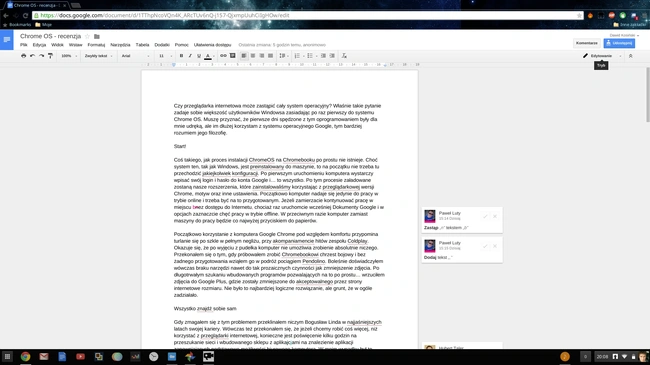Viewport: 650px width, 365px height.
Task: Toggle Bold formatting
Action: [181, 56]
